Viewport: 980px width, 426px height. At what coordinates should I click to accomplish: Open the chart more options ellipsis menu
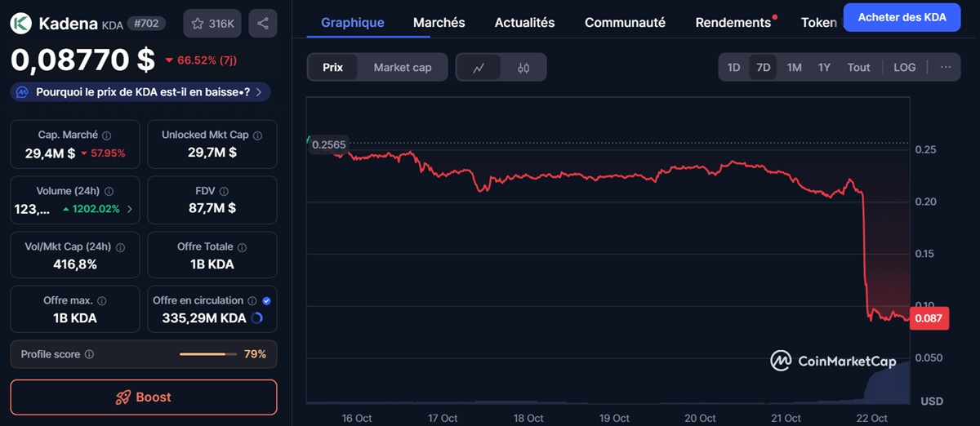tap(945, 68)
